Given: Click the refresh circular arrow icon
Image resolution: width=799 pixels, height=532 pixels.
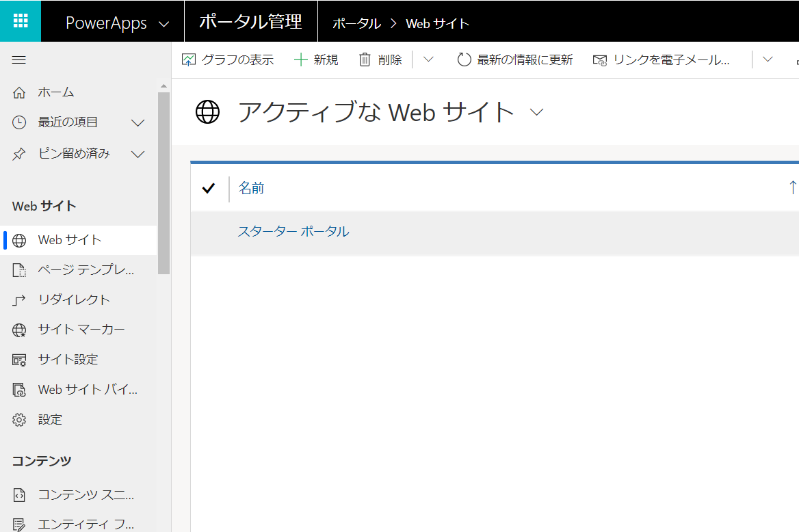Looking at the screenshot, I should [464, 59].
